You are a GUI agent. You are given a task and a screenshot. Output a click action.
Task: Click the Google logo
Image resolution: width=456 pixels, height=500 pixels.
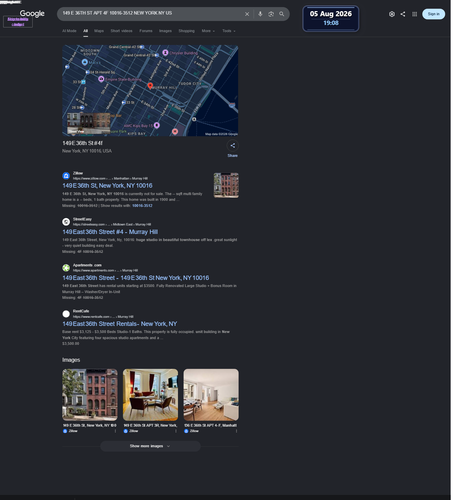32,13
